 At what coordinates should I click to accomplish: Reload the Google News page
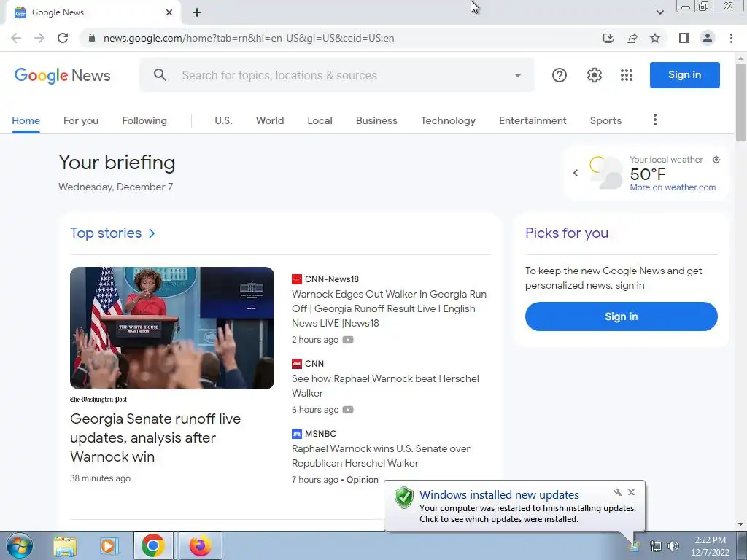(63, 38)
